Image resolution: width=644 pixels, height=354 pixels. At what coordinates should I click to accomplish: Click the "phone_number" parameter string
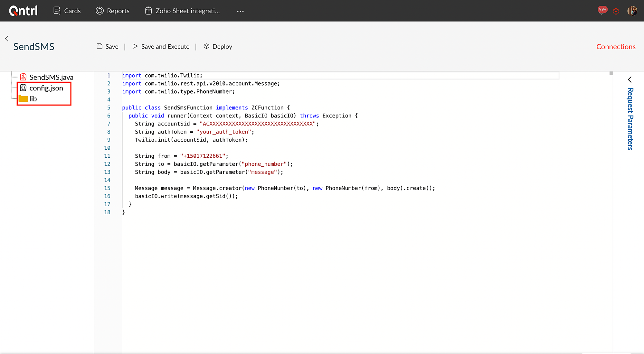pyautogui.click(x=264, y=164)
